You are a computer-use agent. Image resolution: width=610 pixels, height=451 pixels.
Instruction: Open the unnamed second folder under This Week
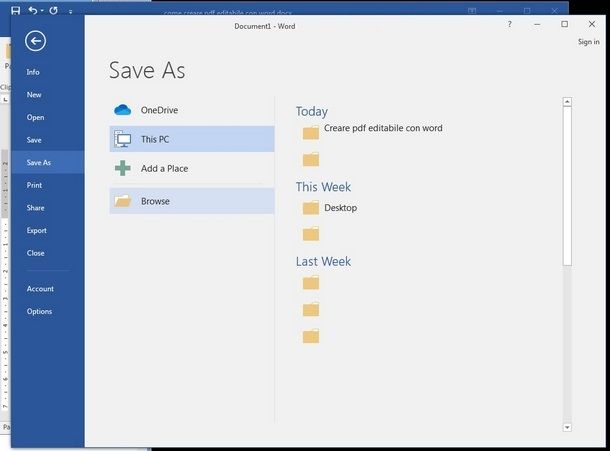(x=311, y=234)
